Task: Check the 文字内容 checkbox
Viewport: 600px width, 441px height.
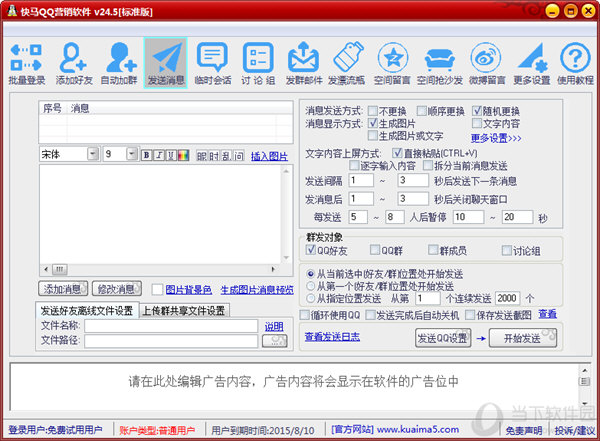Action: [x=477, y=123]
